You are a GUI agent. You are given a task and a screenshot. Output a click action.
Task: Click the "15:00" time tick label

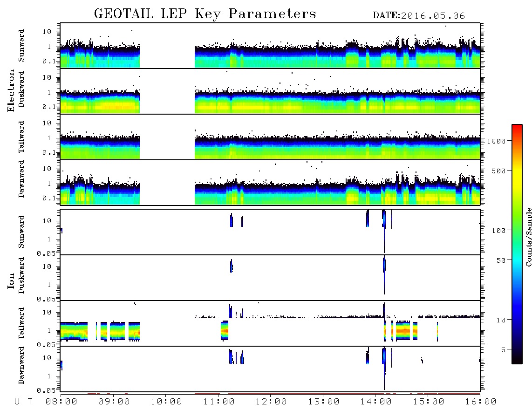click(429, 402)
